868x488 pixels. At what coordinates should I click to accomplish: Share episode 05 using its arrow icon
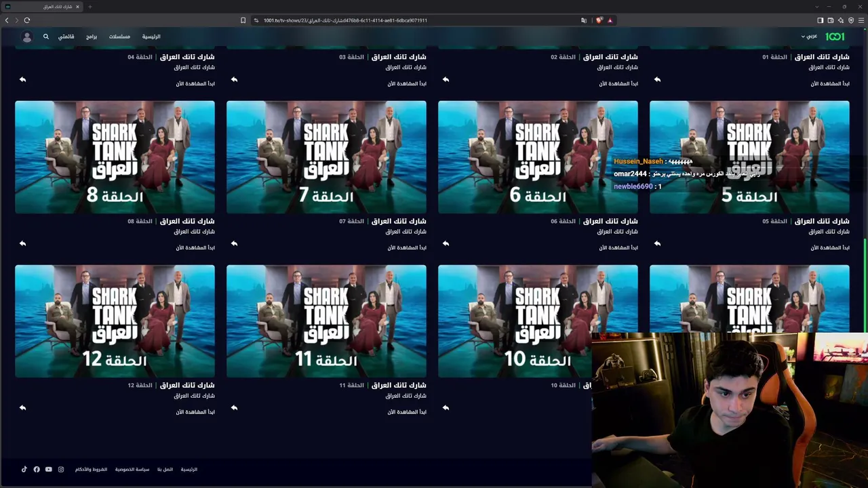pyautogui.click(x=657, y=243)
